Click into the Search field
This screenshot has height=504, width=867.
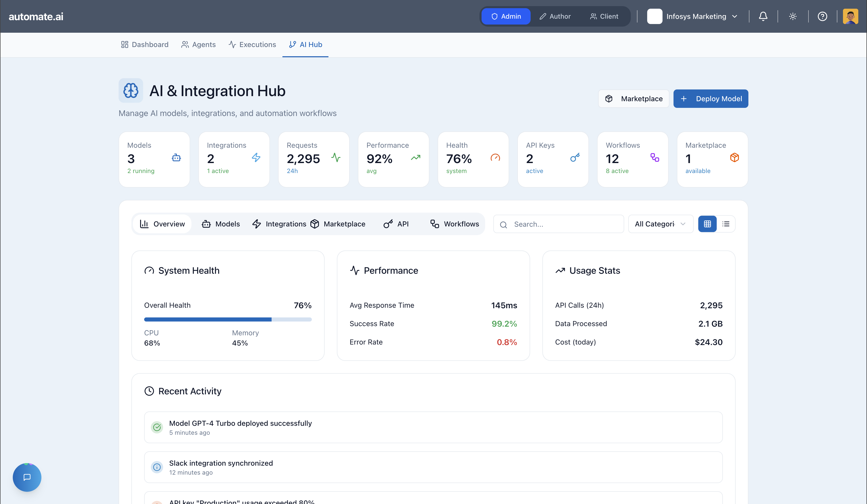pos(558,224)
